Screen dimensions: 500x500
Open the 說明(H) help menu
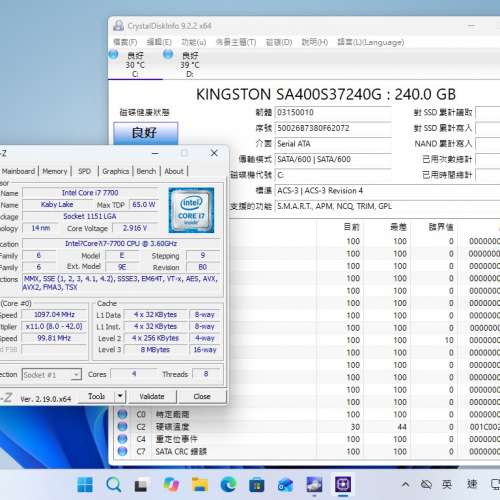tap(315, 42)
